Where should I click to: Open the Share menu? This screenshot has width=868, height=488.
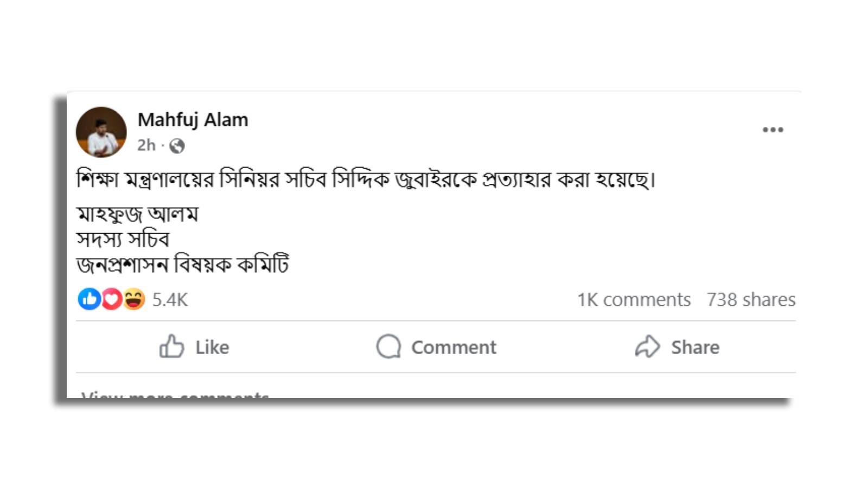pyautogui.click(x=679, y=347)
